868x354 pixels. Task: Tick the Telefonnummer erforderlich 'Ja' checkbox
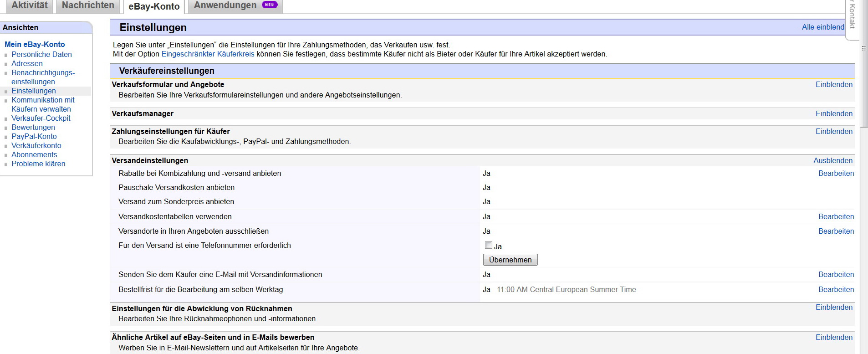click(489, 246)
